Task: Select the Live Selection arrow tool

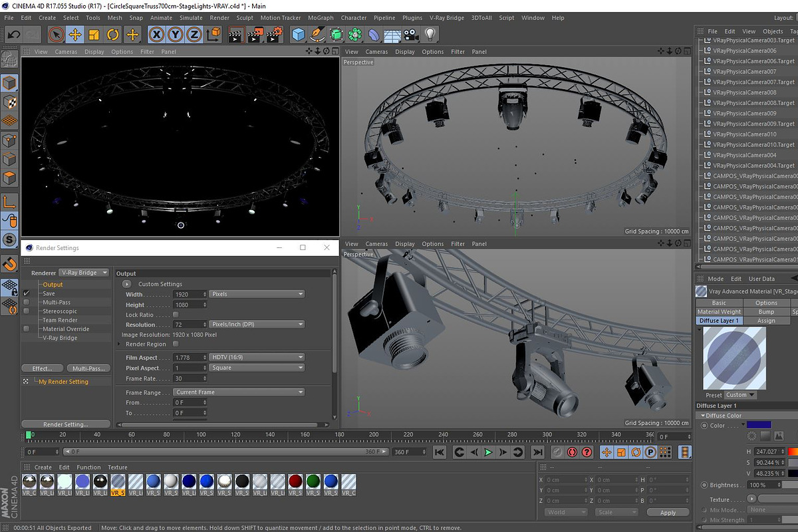Action: [x=57, y=34]
